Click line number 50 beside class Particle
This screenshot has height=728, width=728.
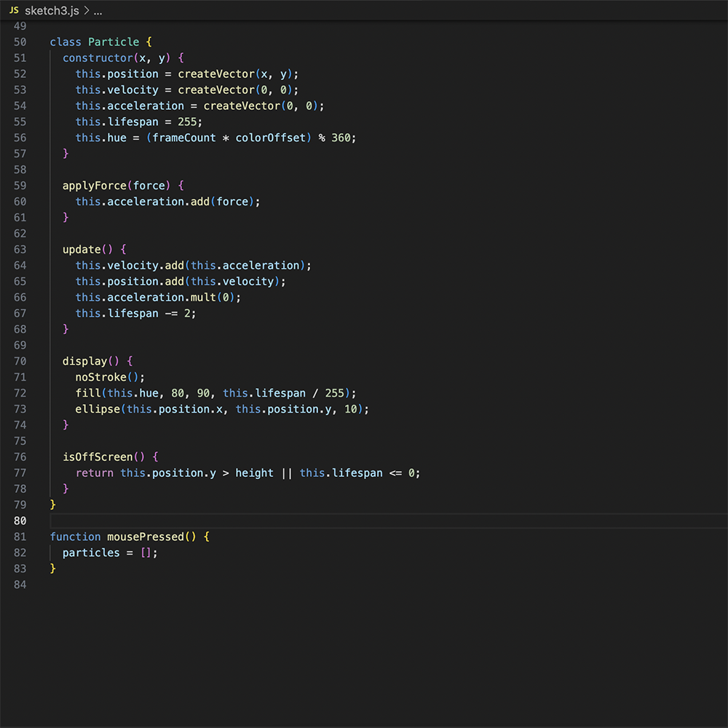coord(20,41)
